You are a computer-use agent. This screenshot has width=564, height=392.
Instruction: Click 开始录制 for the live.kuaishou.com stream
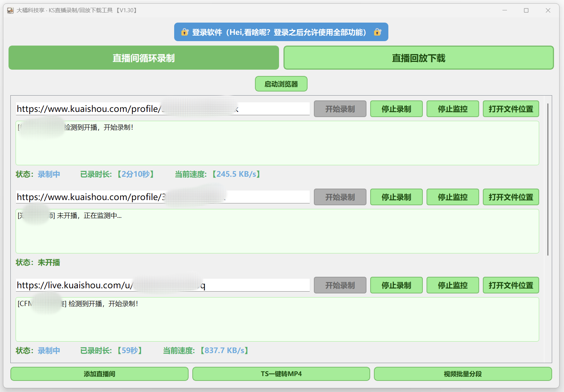[x=340, y=285]
